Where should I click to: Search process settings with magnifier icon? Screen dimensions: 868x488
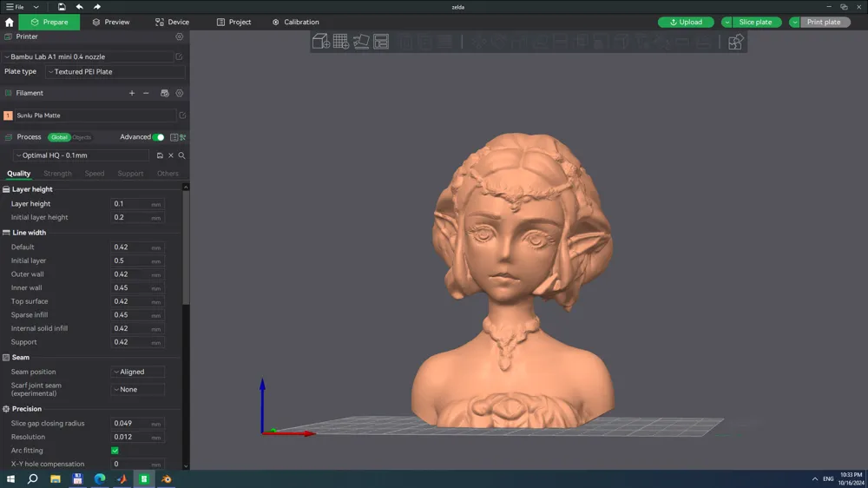181,155
